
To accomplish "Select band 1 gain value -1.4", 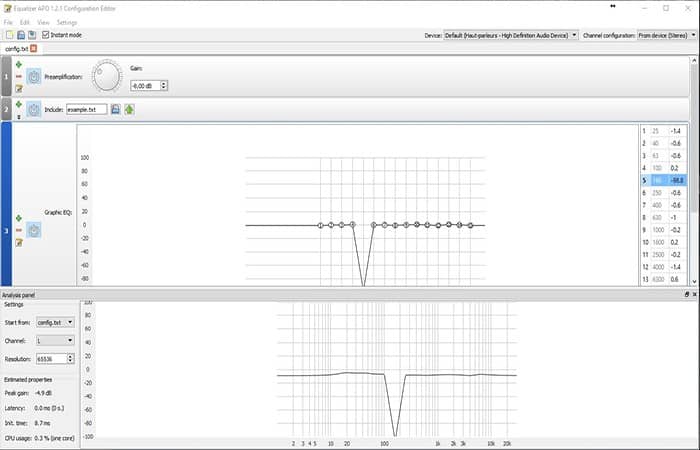I will (677, 131).
